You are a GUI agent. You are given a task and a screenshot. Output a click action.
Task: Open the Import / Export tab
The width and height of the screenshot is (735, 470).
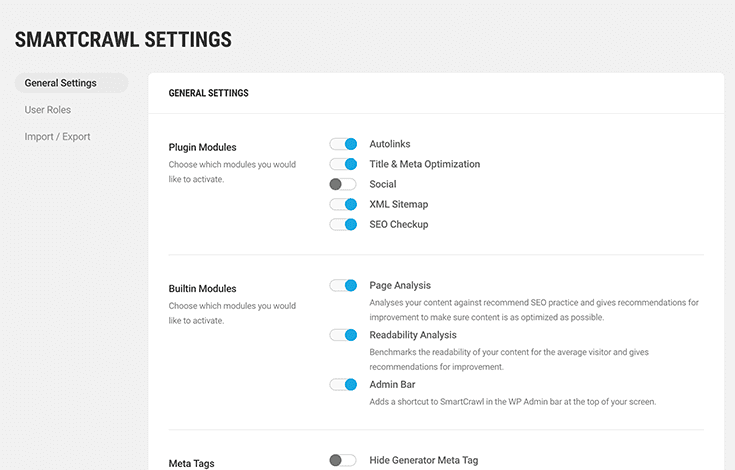coord(57,136)
